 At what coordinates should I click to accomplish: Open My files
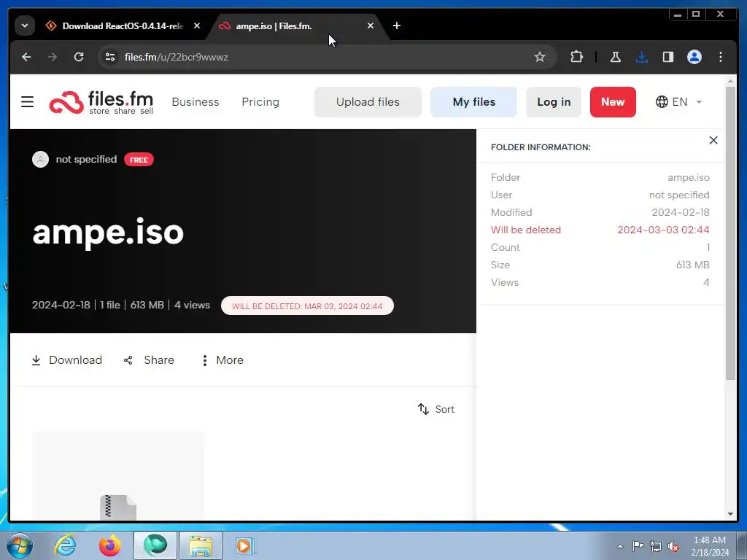pos(473,102)
